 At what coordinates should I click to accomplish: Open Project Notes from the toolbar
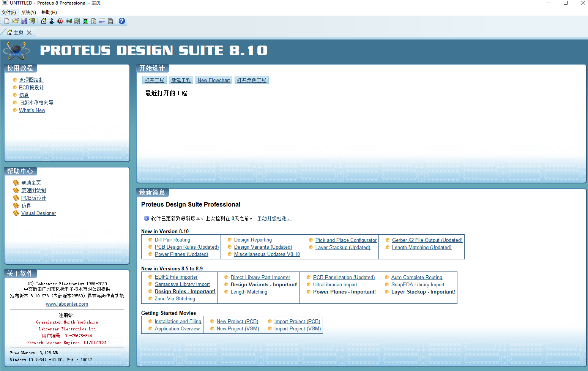point(110,21)
